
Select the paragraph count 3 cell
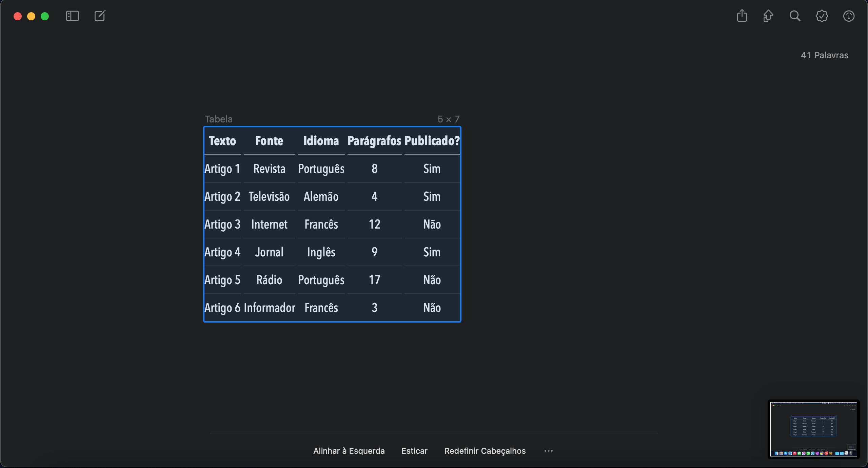[x=374, y=308]
